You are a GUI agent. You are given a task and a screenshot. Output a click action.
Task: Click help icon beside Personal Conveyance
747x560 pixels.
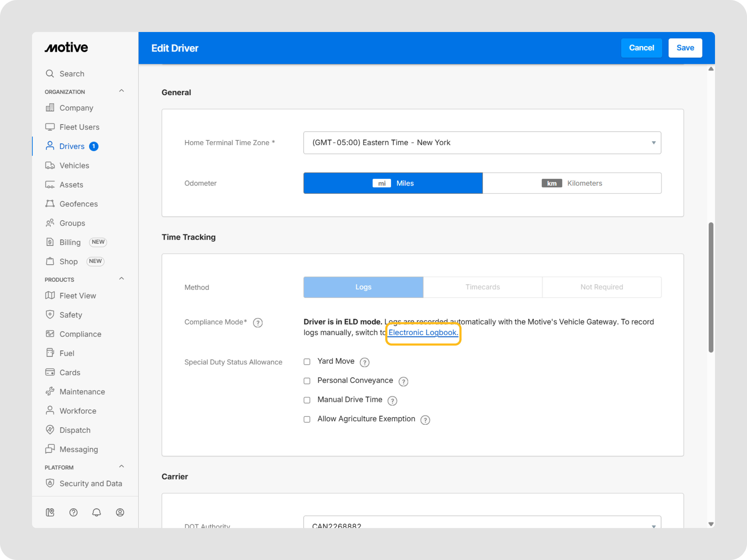(x=403, y=381)
